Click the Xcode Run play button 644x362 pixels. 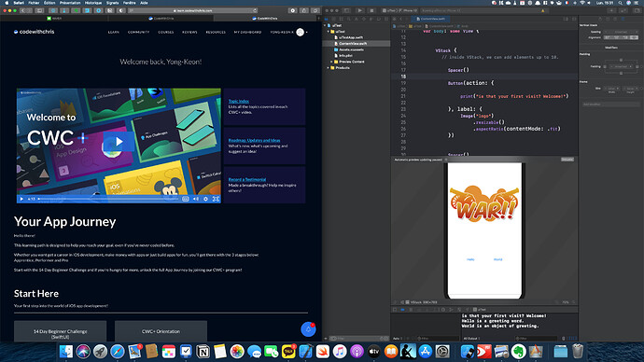[359, 10]
